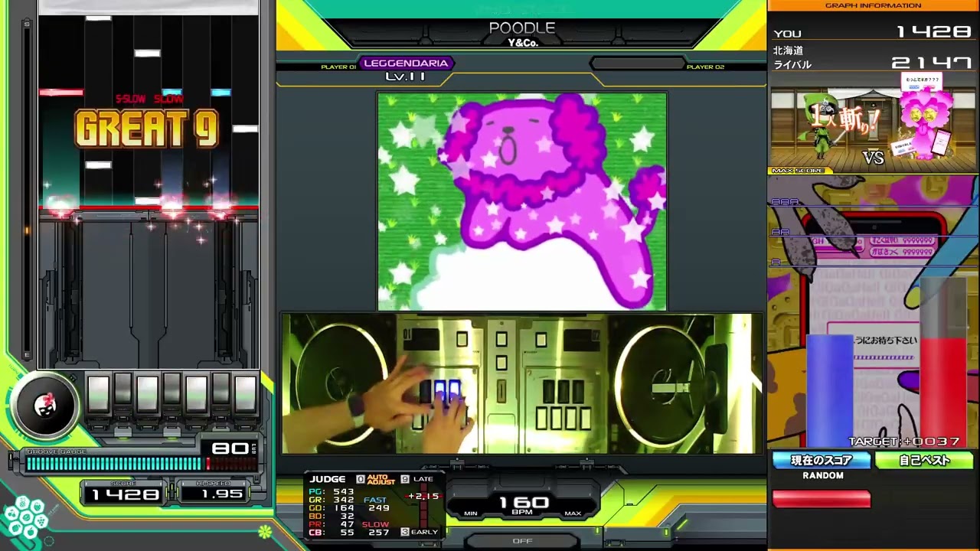Click the CB count 55
980x551 pixels.
point(347,533)
